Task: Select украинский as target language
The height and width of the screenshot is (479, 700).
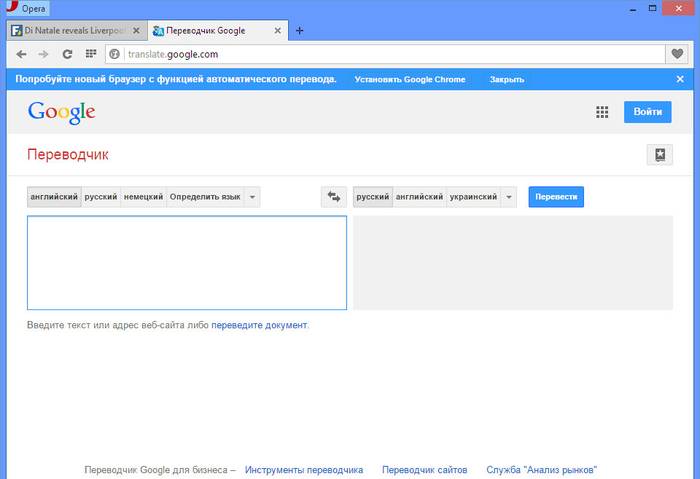Action: click(473, 197)
